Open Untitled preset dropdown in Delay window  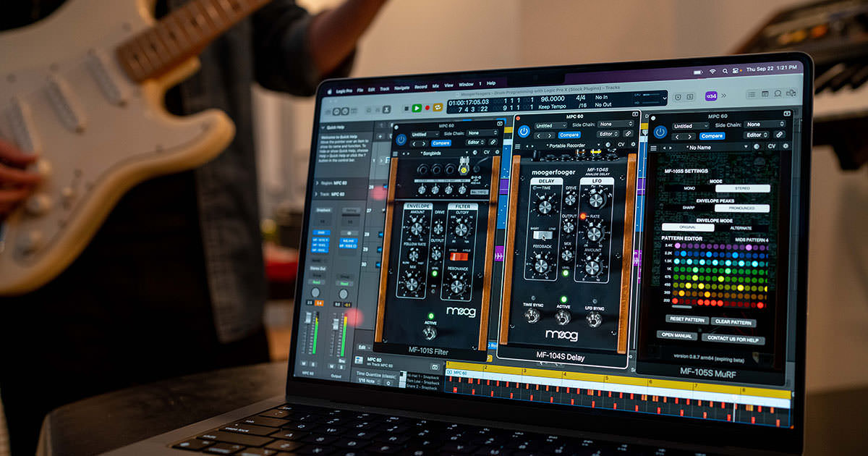click(551, 125)
